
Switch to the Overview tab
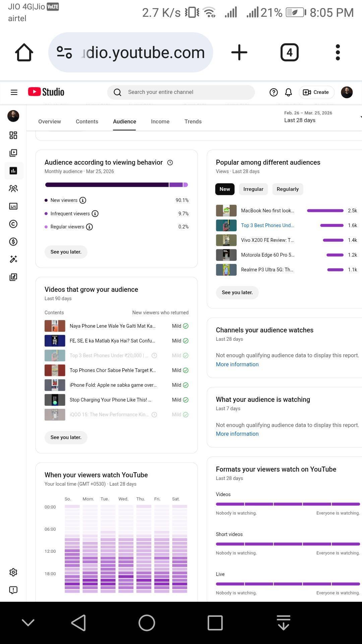[50, 121]
